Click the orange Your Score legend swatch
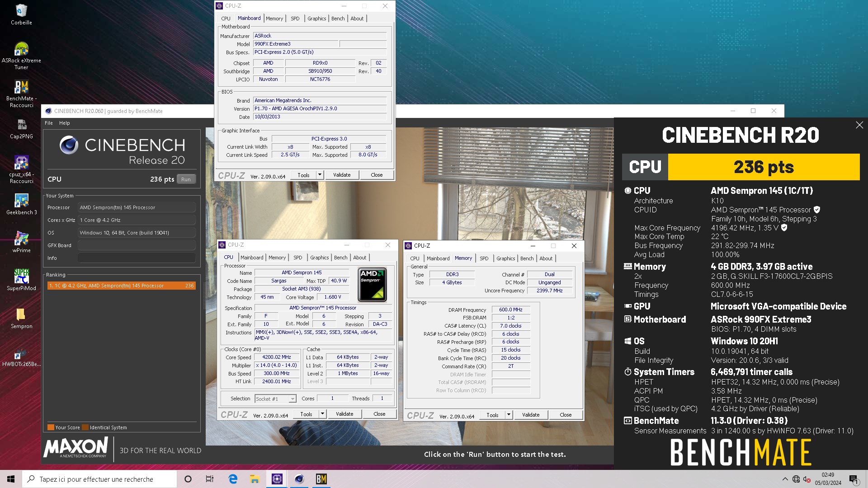Image resolution: width=868 pixels, height=488 pixels. click(51, 427)
